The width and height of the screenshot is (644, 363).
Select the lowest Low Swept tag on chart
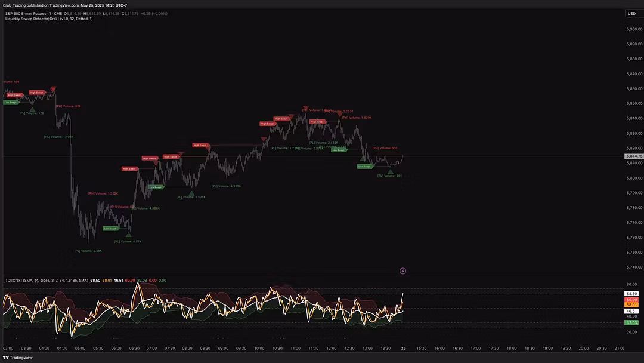coord(111,228)
